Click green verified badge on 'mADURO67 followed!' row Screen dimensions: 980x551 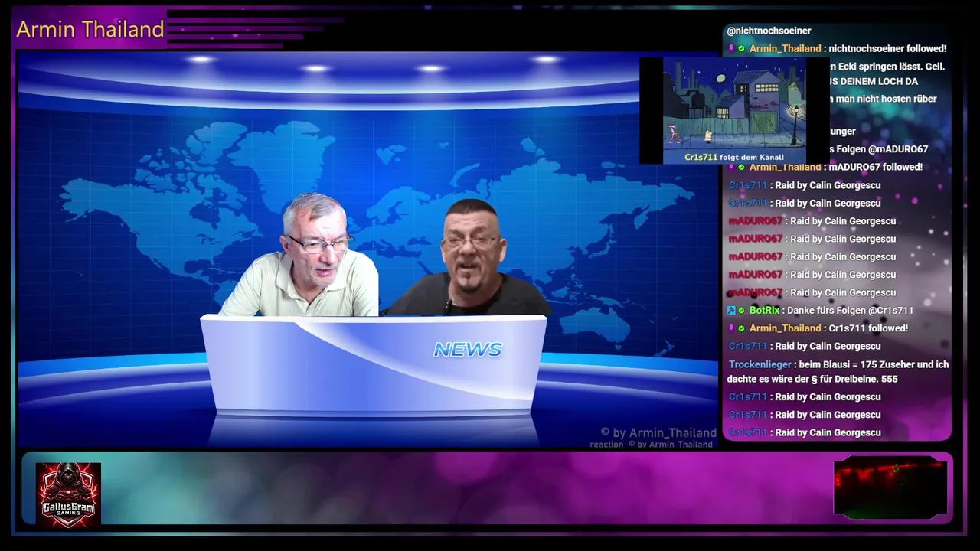tap(741, 167)
